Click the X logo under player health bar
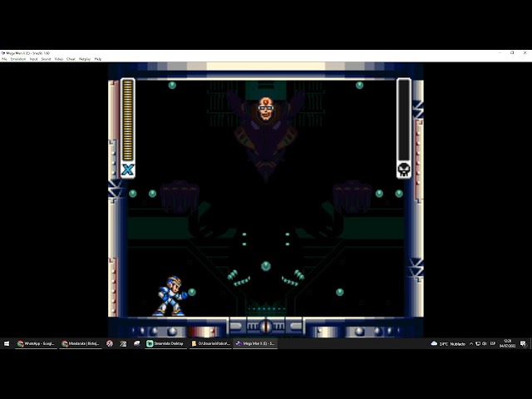Image resolution: width=532 pixels, height=399 pixels. click(x=128, y=170)
